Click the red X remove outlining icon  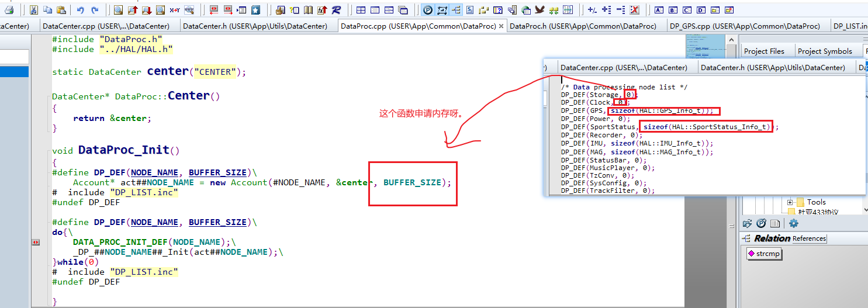click(634, 10)
